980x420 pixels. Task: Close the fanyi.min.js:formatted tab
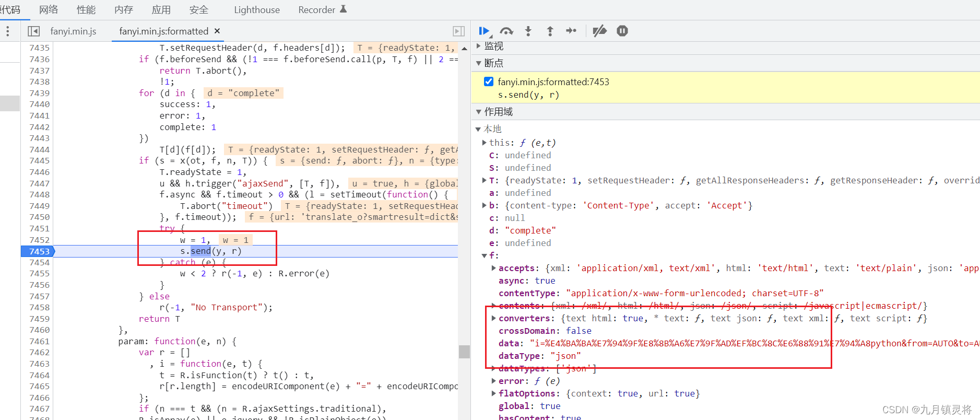pyautogui.click(x=217, y=31)
